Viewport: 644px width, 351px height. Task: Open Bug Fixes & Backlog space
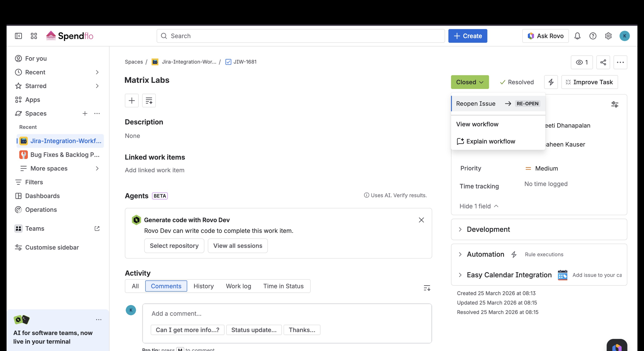[x=60, y=155]
